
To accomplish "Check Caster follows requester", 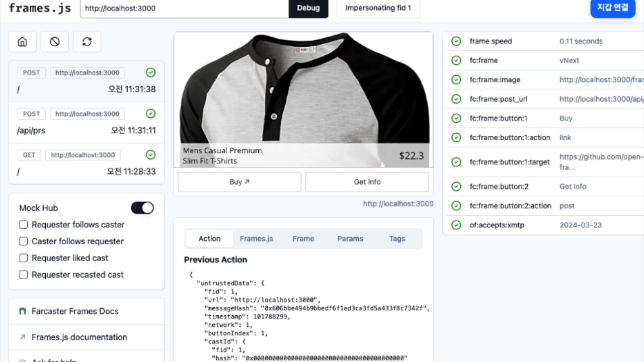I will pos(24,241).
